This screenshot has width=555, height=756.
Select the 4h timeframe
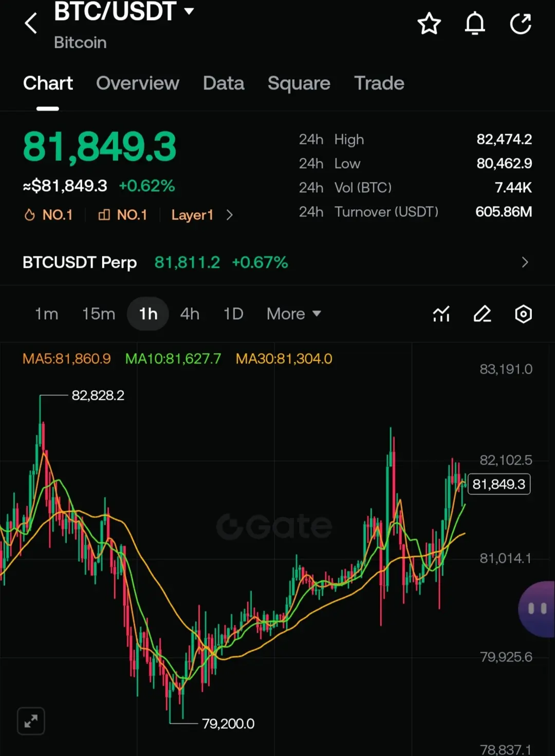(190, 314)
